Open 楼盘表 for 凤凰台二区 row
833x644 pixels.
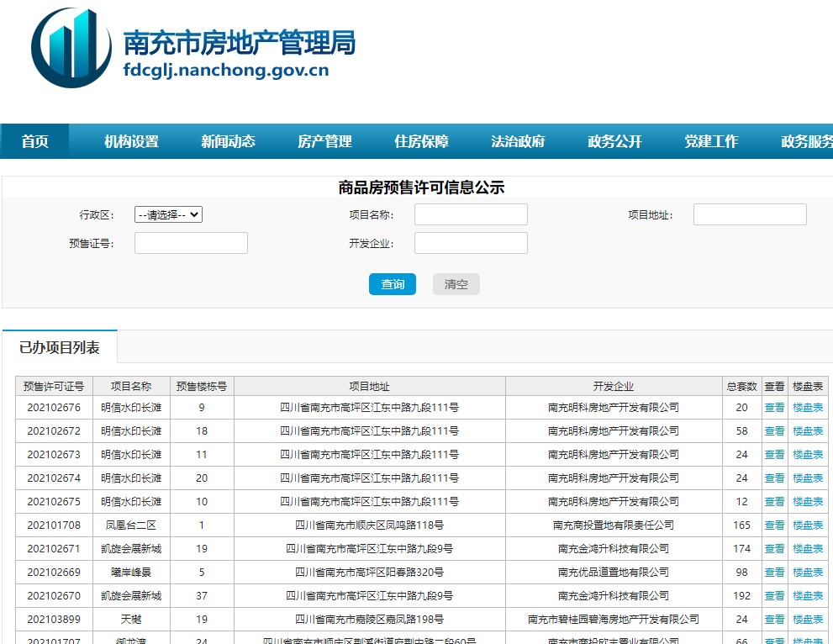(808, 525)
